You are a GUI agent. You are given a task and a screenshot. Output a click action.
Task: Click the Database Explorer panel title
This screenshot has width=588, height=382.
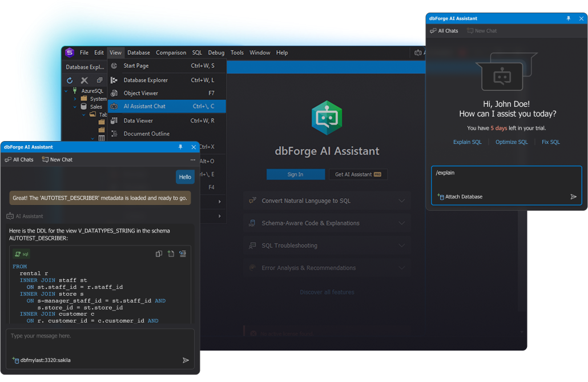84,67
